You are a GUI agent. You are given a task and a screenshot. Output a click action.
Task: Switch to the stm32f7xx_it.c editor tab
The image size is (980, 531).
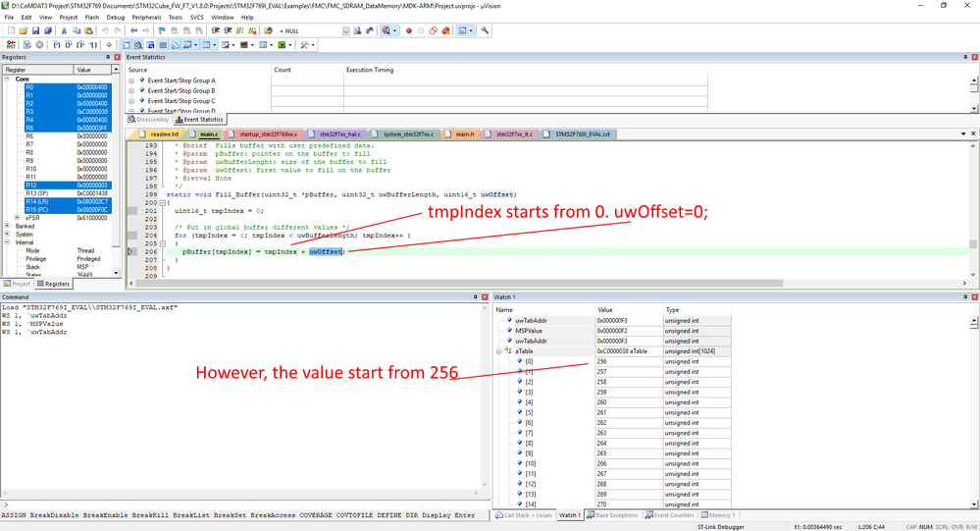coord(513,133)
